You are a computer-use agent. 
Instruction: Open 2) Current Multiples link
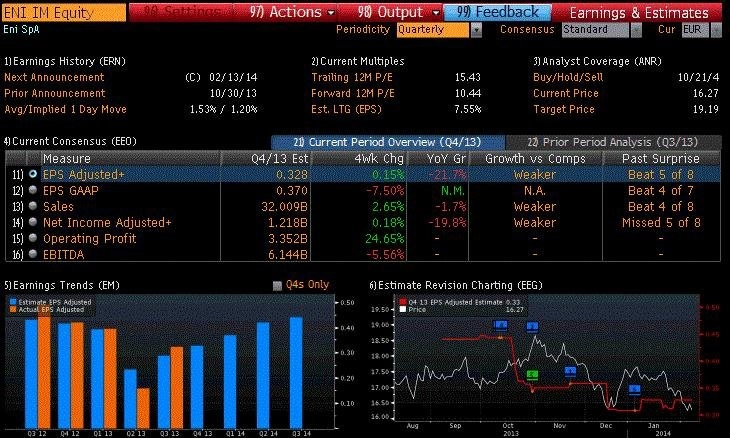[x=358, y=61]
